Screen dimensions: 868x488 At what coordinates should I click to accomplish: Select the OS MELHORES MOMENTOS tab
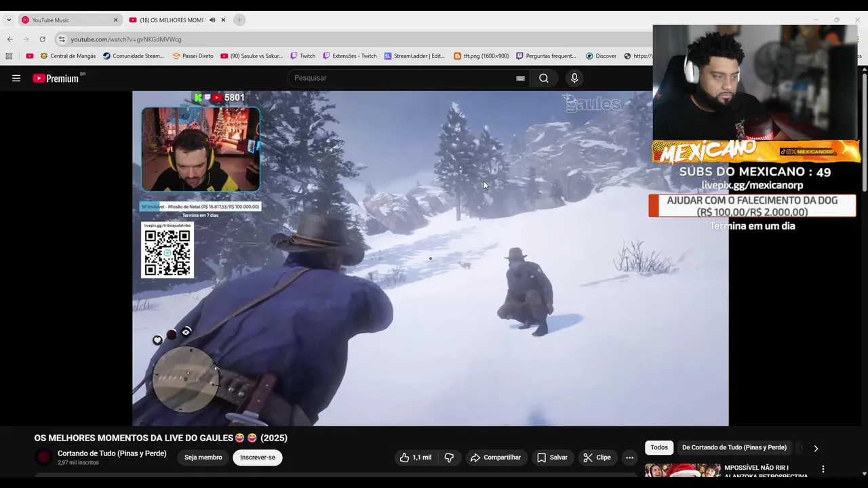(172, 20)
